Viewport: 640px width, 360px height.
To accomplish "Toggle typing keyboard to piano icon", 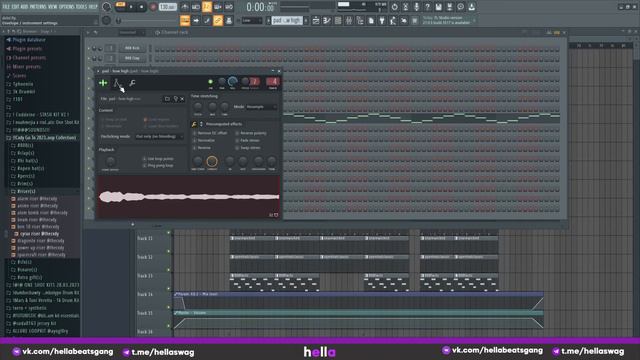I will coord(185,20).
